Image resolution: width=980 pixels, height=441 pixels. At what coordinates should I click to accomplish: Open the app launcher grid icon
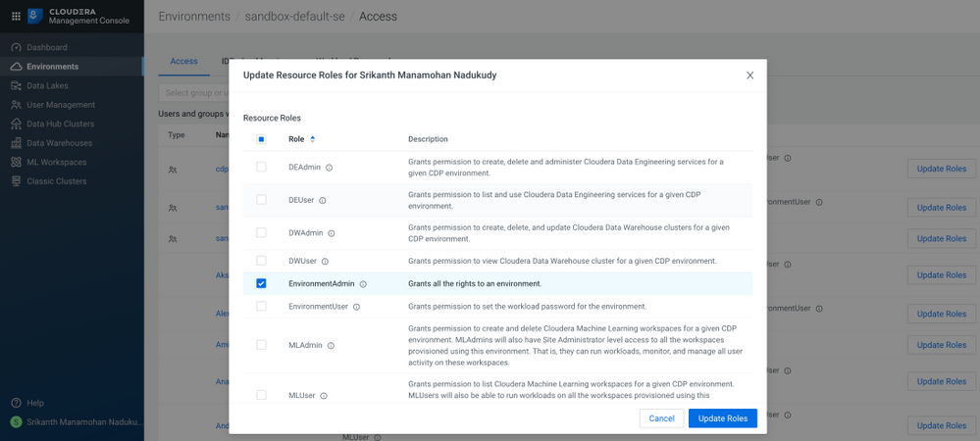point(16,16)
